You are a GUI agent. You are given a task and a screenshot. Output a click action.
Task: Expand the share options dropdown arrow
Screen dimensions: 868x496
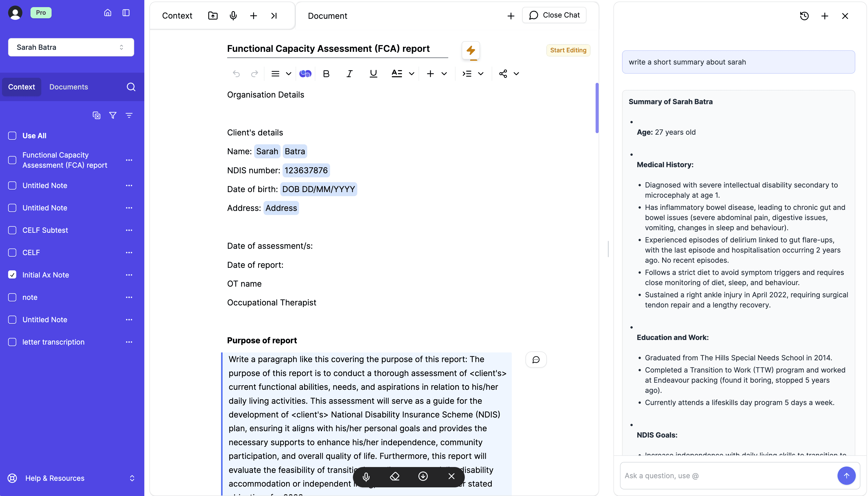pyautogui.click(x=516, y=74)
